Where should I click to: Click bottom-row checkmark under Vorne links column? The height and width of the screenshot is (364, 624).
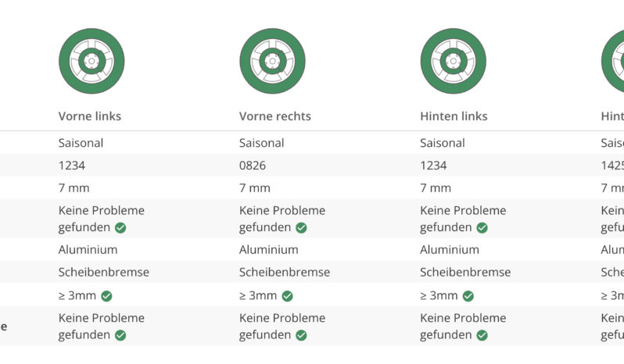pyautogui.click(x=120, y=335)
